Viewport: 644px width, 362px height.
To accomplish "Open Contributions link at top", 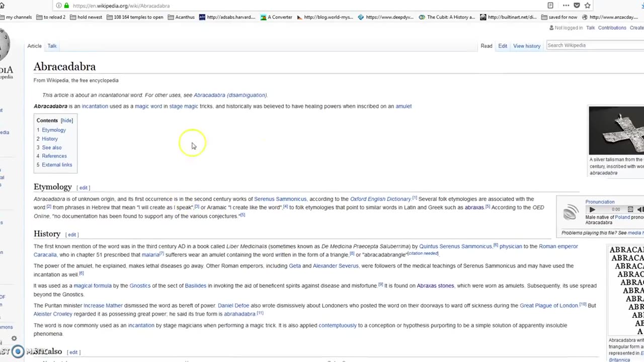I will (612, 28).
